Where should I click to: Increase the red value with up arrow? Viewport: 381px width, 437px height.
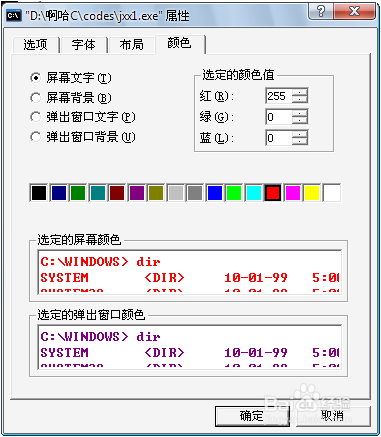[x=300, y=92]
